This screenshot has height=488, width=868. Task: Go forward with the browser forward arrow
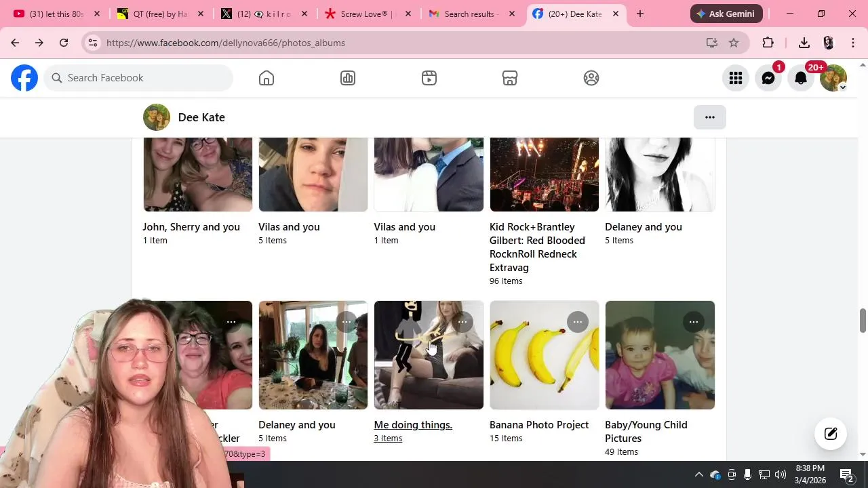(39, 43)
